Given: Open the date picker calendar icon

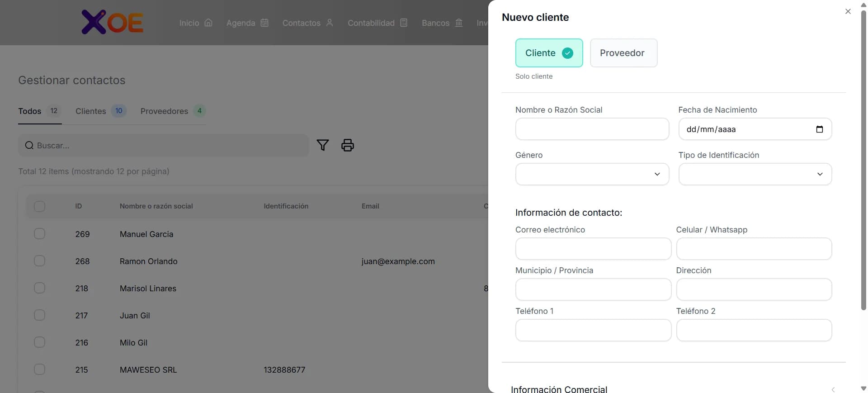Looking at the screenshot, I should click(820, 129).
